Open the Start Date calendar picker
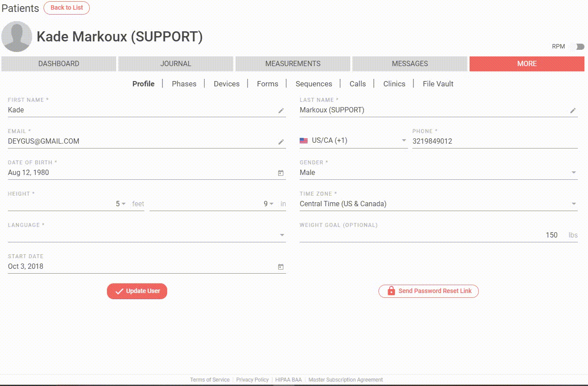The height and width of the screenshot is (386, 588). tap(281, 267)
